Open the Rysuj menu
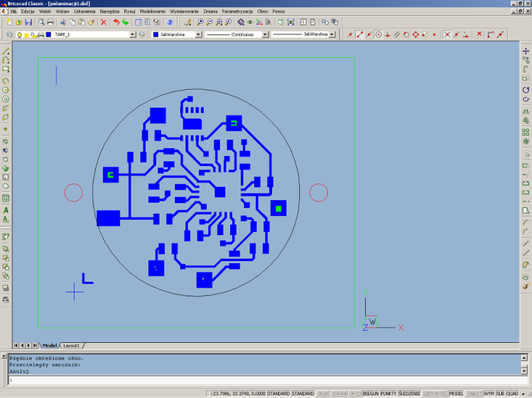Screen dimensions: 532x398 click(x=129, y=12)
